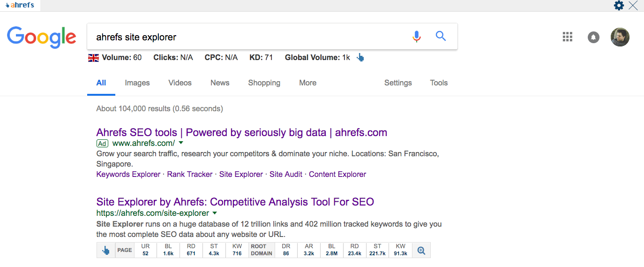This screenshot has height=267, width=644.
Task: Open Content Explorer sitelink
Action: click(x=337, y=174)
